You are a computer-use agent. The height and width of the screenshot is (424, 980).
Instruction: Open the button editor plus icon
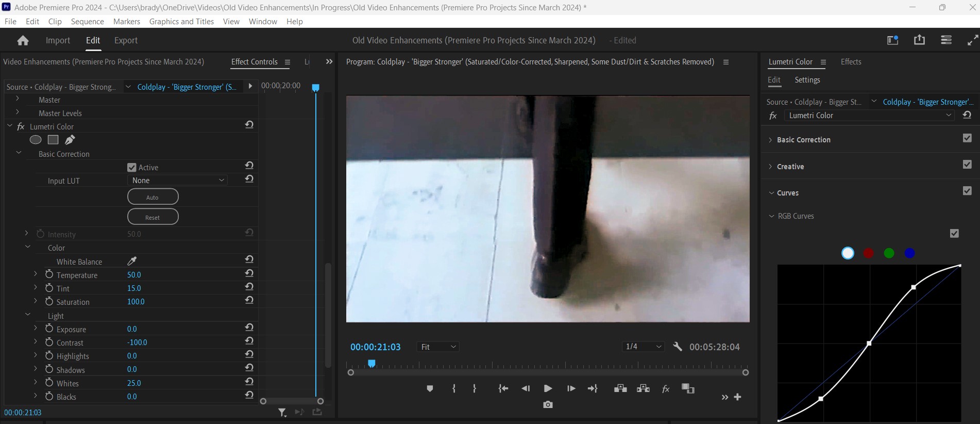click(x=737, y=397)
